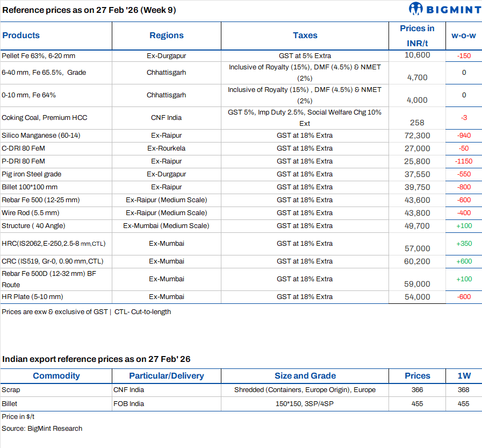Click the Billet 100*100 mm product cell
The height and width of the screenshot is (448, 482).
[x=30, y=187]
